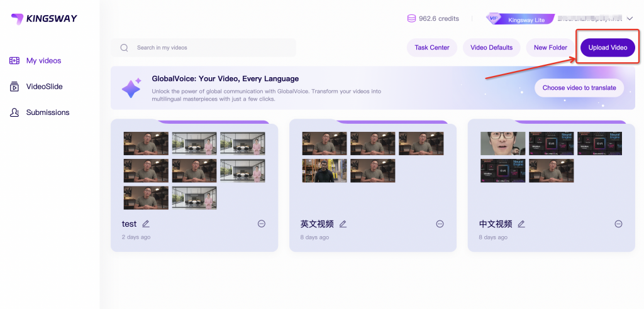Click the Kingsway logo
Image resolution: width=644 pixels, height=309 pixels.
click(44, 18)
